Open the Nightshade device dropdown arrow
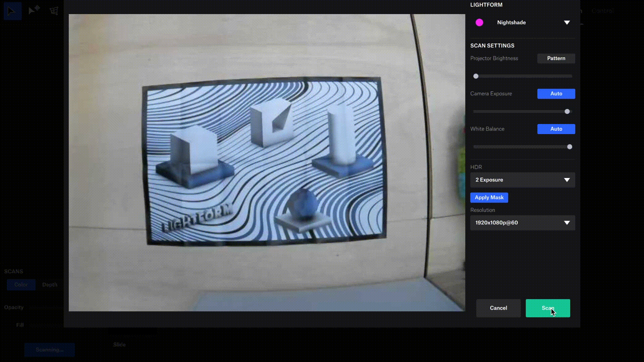Screen dimensions: 644x362 click(x=567, y=22)
